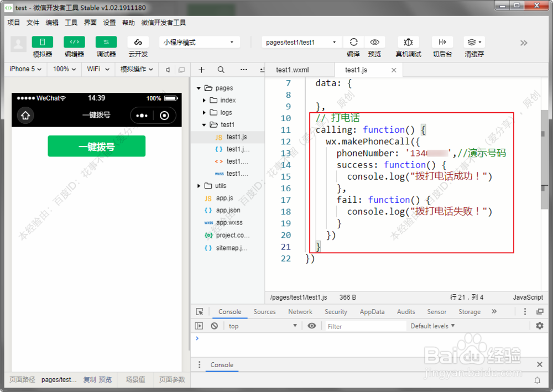Open the clear cache (清缓存) dropdown
This screenshot has height=392, width=553.
(474, 42)
